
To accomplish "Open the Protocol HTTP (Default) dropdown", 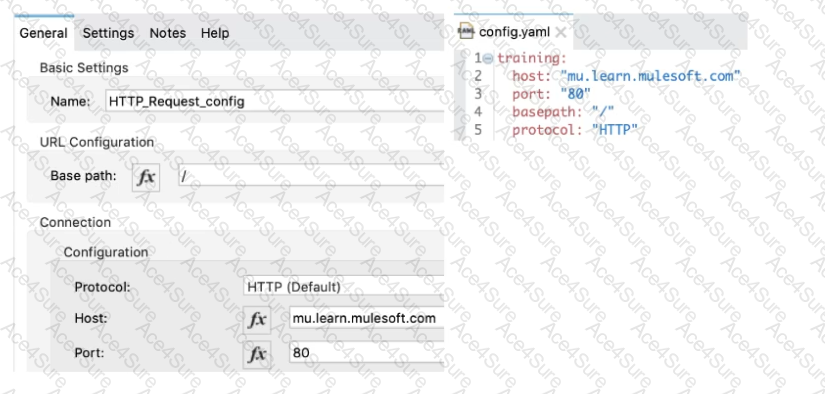I will [x=345, y=287].
